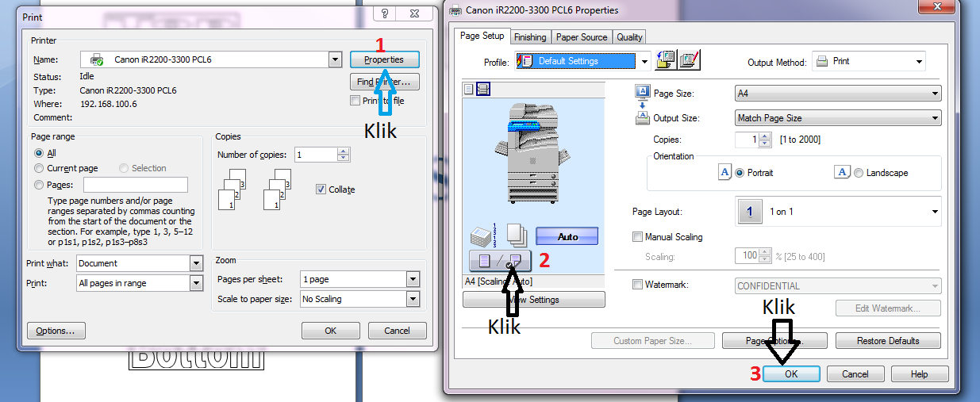Open the Output Size dropdown
The width and height of the screenshot is (980, 402).
tap(935, 118)
